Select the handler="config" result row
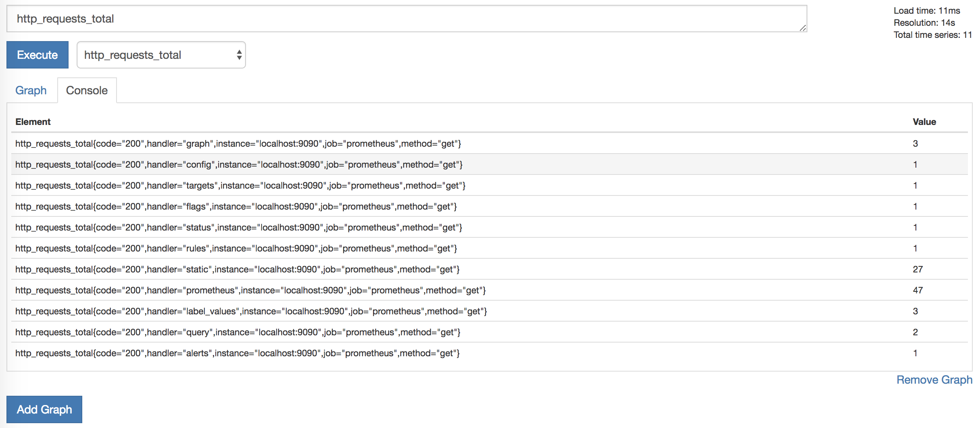The height and width of the screenshot is (428, 980). [239, 164]
